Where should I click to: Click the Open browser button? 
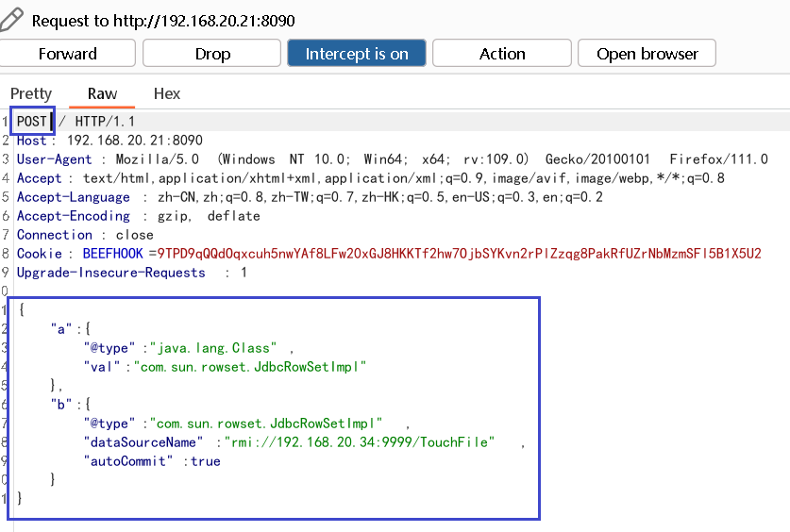[x=647, y=54]
